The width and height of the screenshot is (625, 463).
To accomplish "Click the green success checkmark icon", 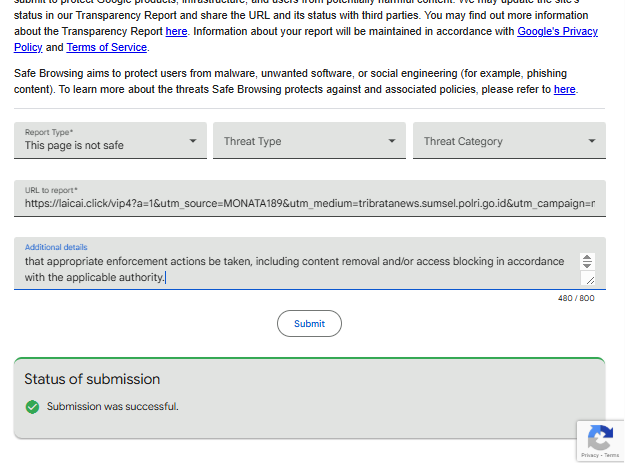I will [32, 407].
